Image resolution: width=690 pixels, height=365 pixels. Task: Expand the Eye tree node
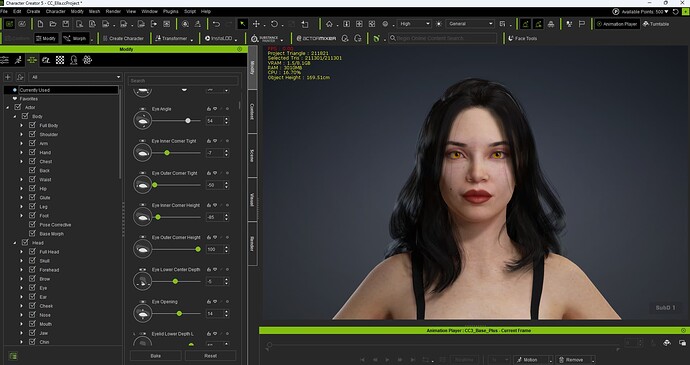pos(21,288)
